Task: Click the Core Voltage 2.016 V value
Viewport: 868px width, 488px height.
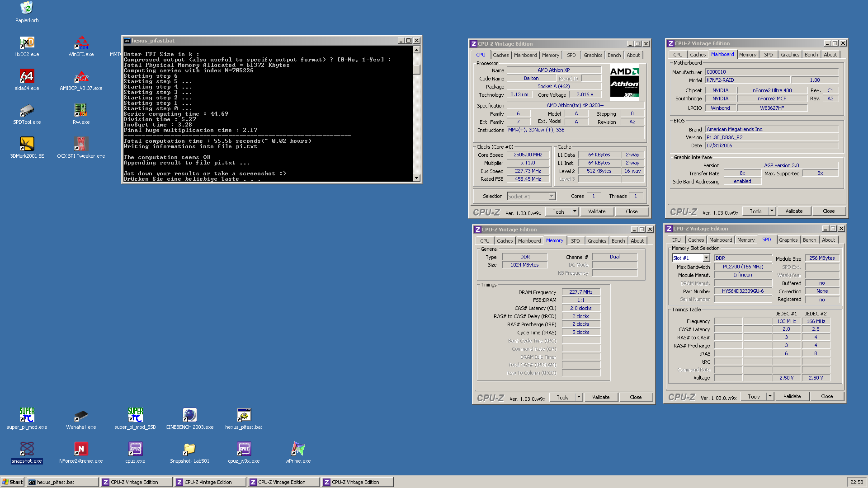Action: (x=585, y=95)
